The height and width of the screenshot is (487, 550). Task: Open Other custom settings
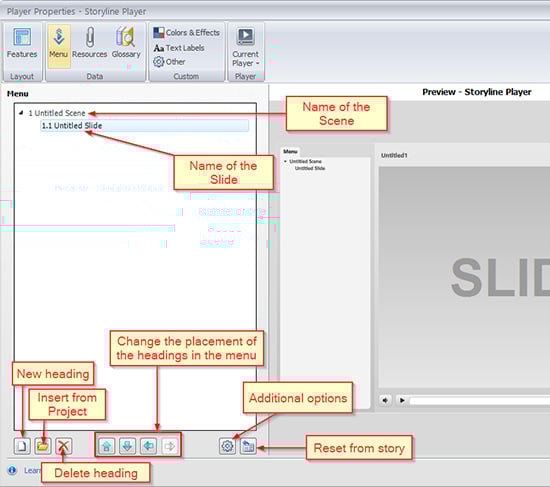[169, 62]
